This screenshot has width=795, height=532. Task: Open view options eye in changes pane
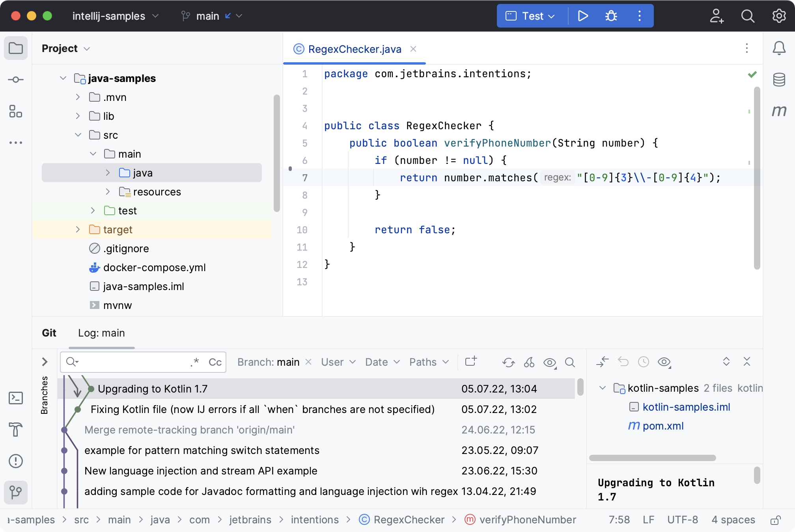pos(664,362)
